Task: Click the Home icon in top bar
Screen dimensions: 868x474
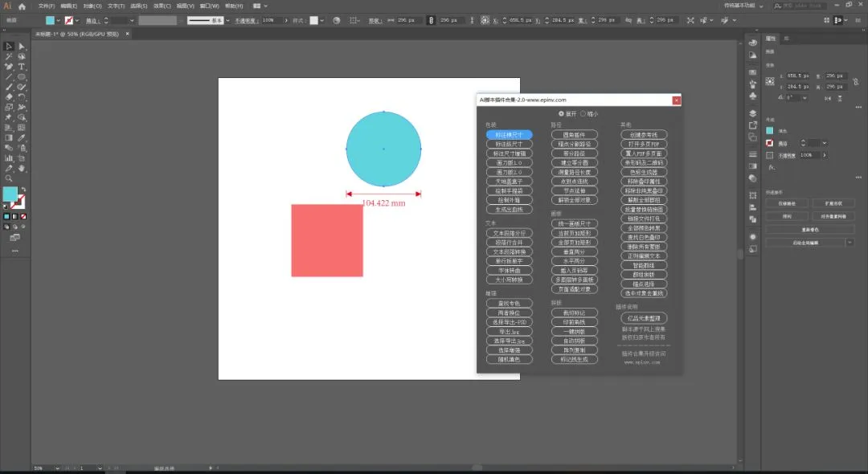Action: pyautogui.click(x=23, y=6)
